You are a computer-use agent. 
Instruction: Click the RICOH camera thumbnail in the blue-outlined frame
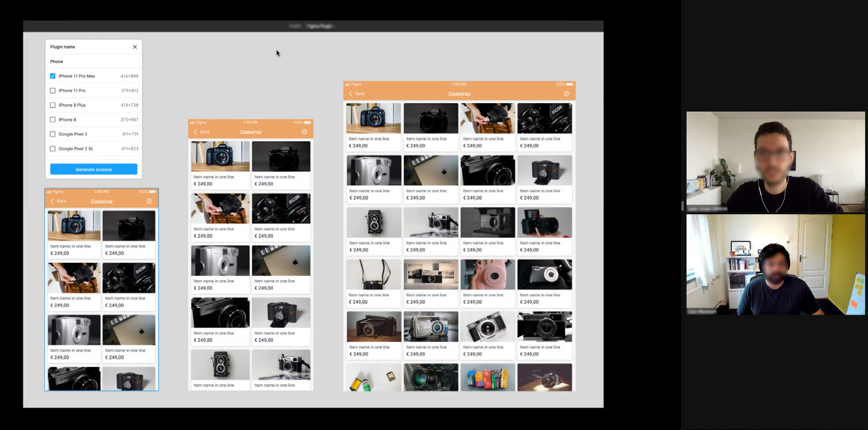click(129, 278)
